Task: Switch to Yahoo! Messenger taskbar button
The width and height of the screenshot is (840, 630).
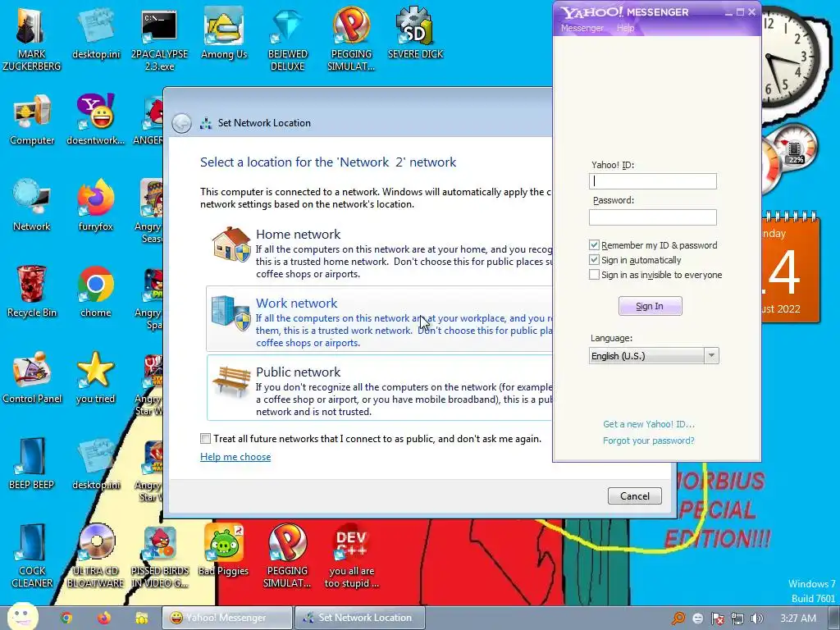Action: (x=227, y=618)
